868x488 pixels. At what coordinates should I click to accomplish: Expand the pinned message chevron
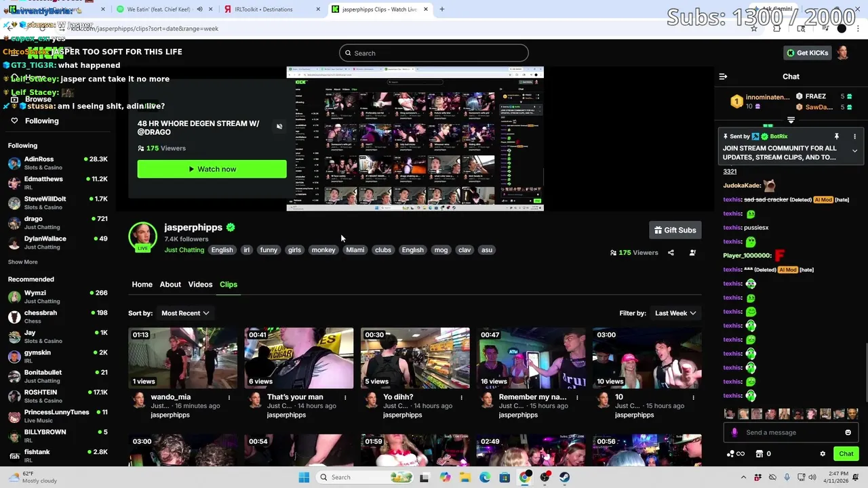854,151
